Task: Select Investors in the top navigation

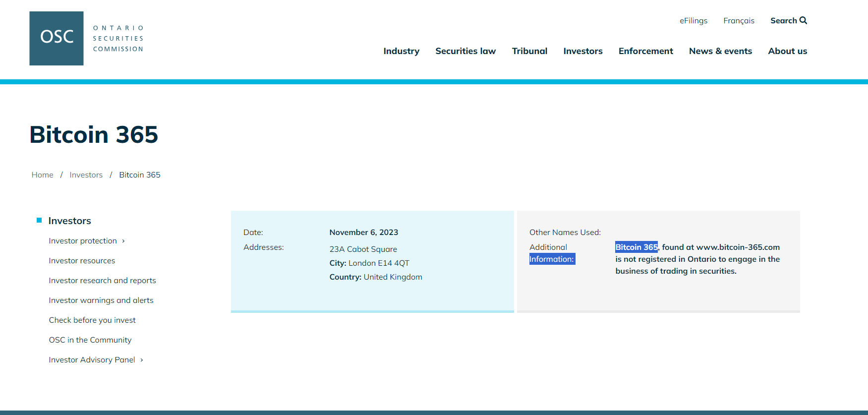Action: (x=582, y=51)
